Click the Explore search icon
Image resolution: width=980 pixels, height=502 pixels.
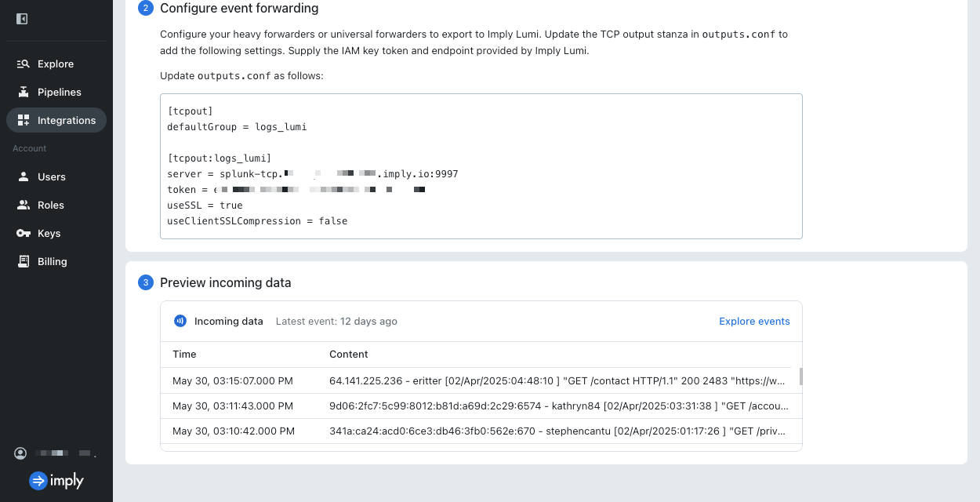point(23,64)
